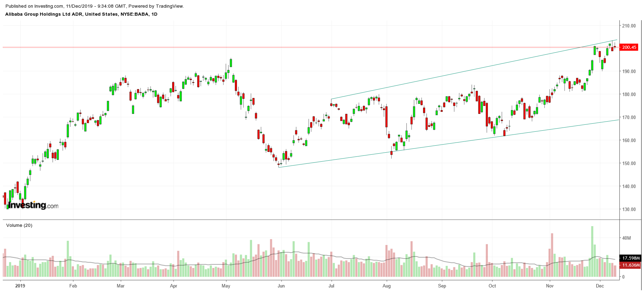The width and height of the screenshot is (644, 292).
Task: Click the 160.00 price axis label
Action: (x=629, y=140)
